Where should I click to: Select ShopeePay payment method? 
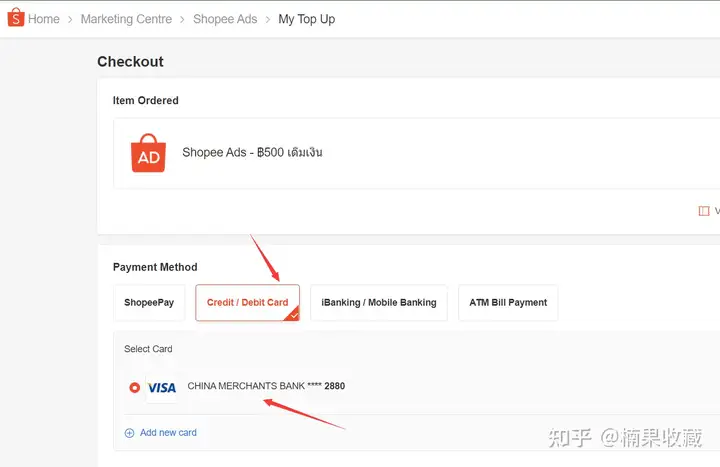click(149, 303)
